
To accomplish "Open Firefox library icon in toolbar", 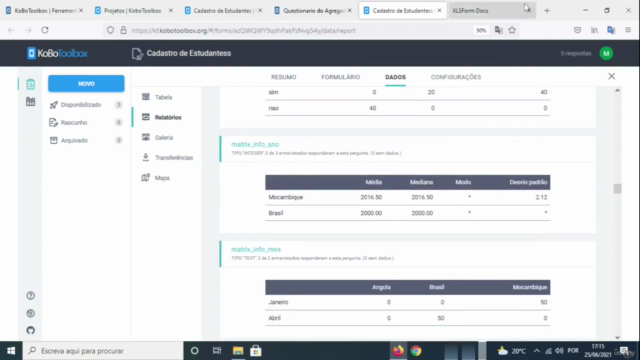I will (594, 30).
